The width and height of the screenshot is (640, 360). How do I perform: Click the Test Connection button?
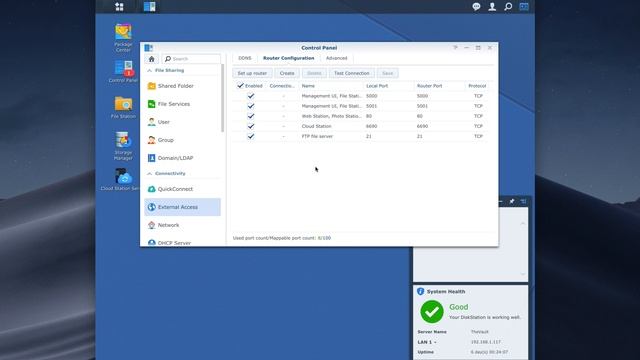coord(351,73)
